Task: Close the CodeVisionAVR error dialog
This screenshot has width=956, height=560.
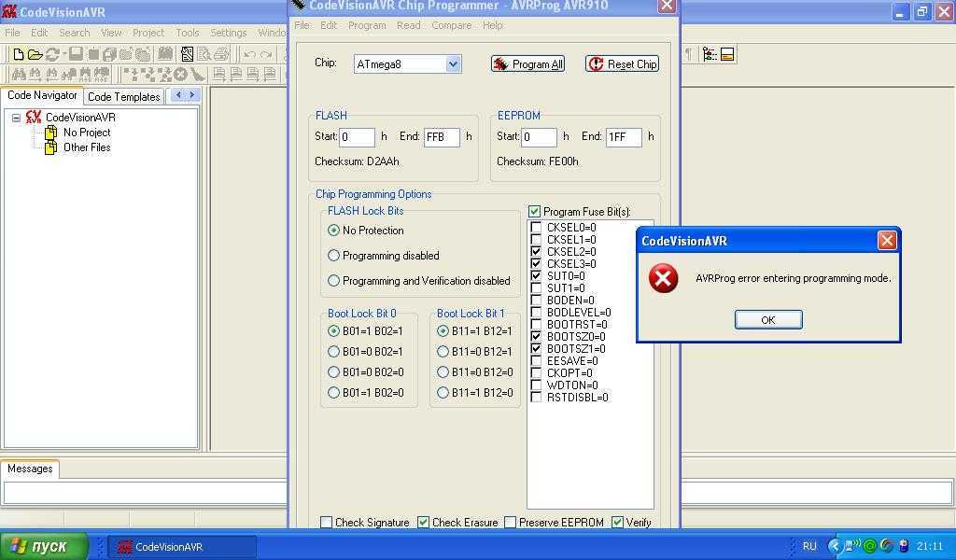Action: coord(887,241)
